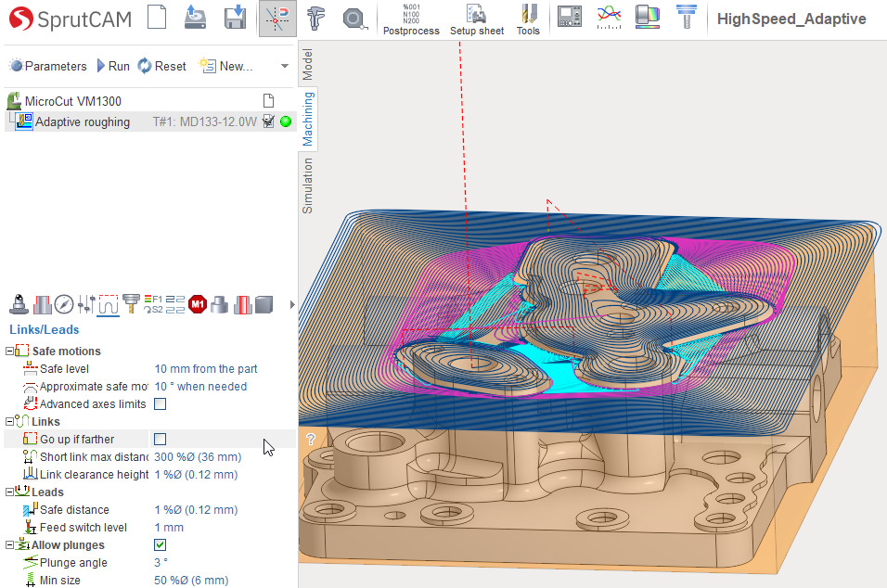Select the MicroCut VM1300 machine node

[72, 101]
